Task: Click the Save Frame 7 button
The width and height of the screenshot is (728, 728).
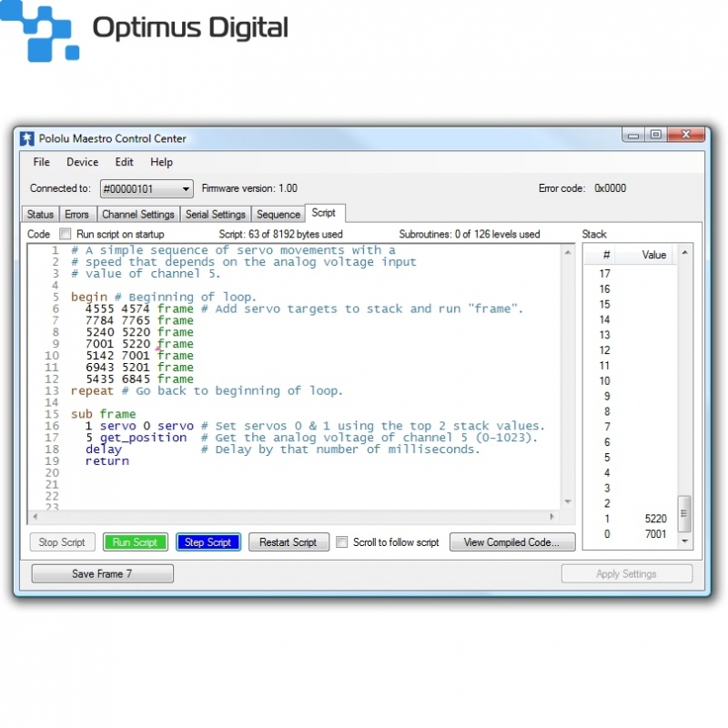Action: tap(102, 574)
